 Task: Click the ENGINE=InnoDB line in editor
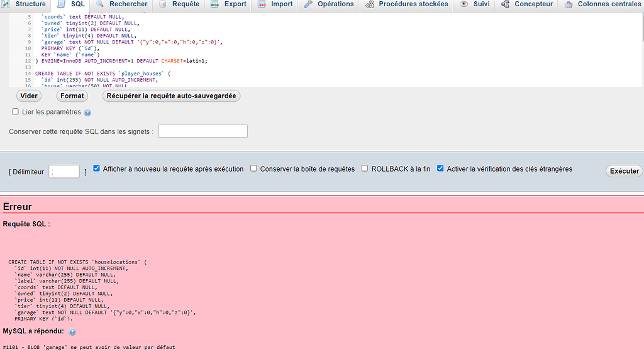pyautogui.click(x=121, y=61)
